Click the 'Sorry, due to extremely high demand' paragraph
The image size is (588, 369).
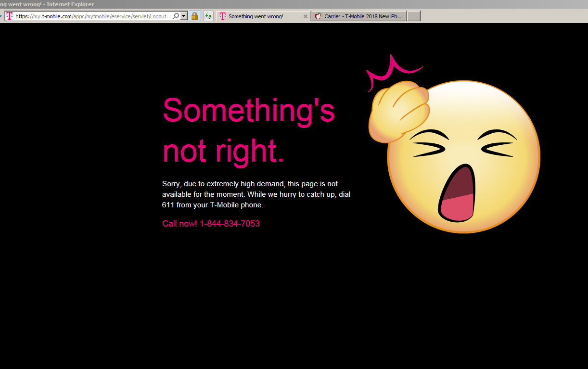point(256,194)
